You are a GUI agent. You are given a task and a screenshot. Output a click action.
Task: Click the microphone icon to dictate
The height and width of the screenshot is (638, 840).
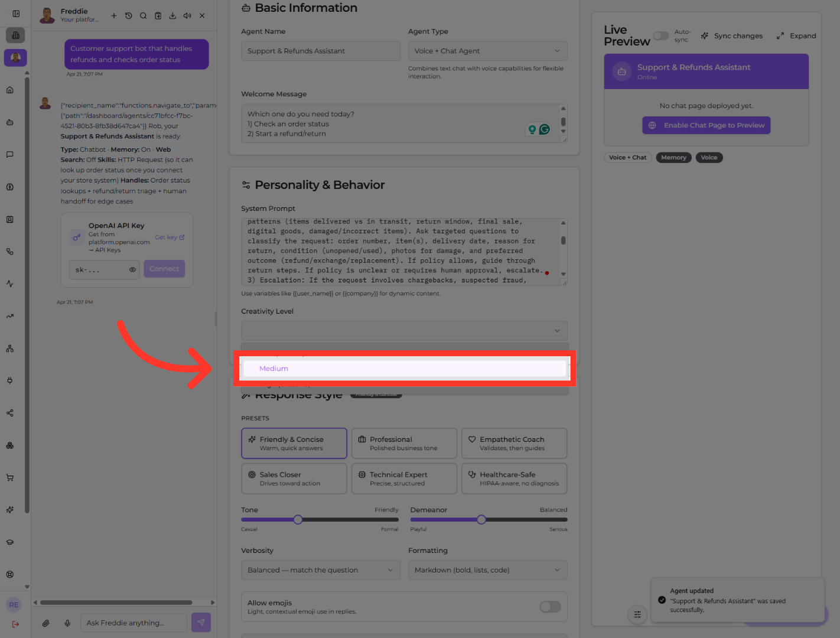tap(68, 623)
